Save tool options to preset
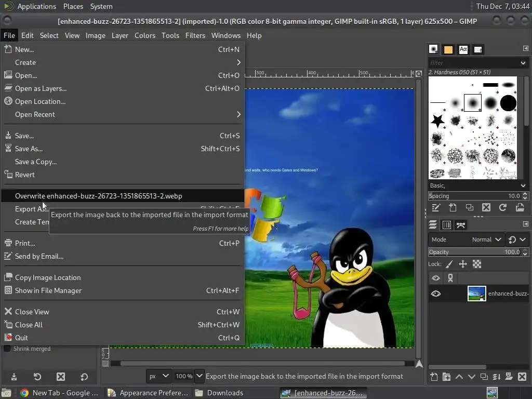The width and height of the screenshot is (532, 399). coord(14,377)
